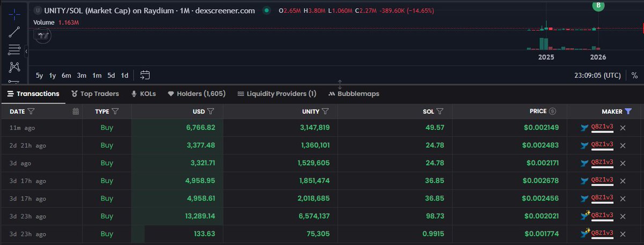This screenshot has width=644, height=245.
Task: Set chart range to 3m
Action: point(82,76)
